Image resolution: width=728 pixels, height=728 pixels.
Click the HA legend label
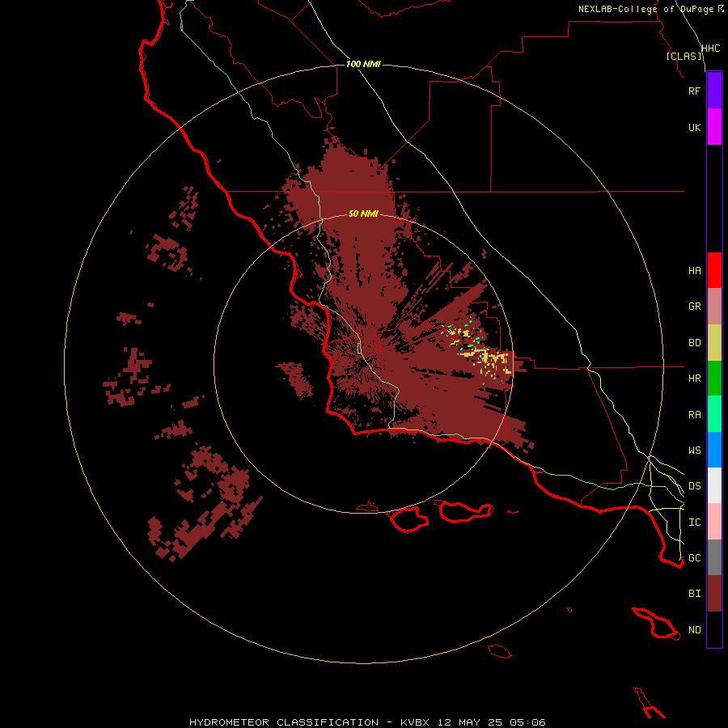coord(694,270)
